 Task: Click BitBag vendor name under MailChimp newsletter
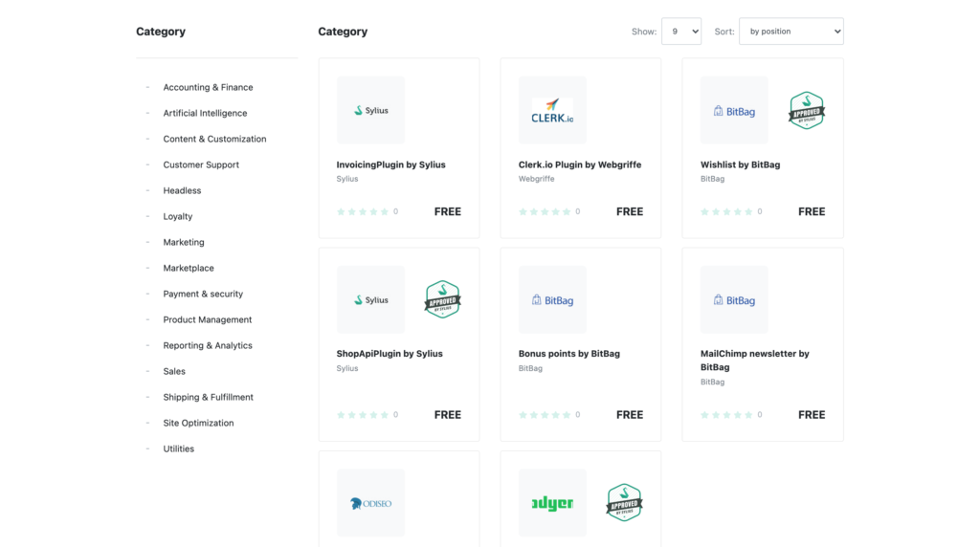(712, 382)
